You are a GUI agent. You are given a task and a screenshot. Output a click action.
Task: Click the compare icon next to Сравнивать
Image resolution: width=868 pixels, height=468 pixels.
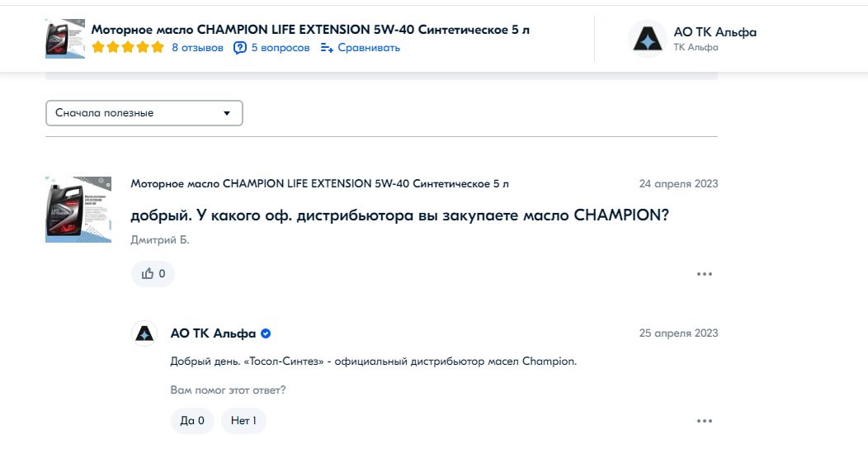[x=327, y=48]
